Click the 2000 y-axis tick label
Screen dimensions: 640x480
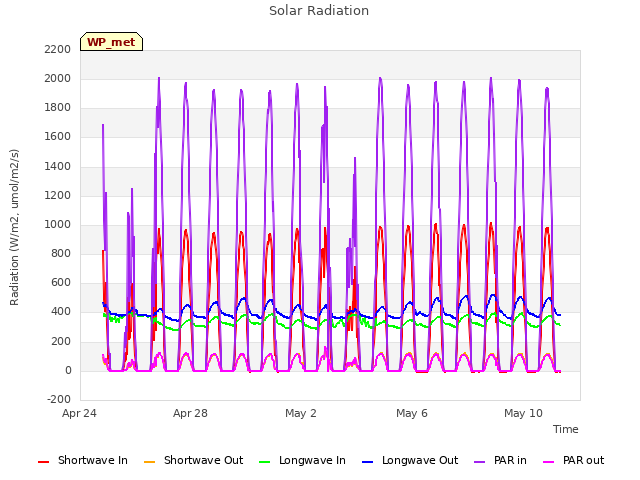coord(58,78)
